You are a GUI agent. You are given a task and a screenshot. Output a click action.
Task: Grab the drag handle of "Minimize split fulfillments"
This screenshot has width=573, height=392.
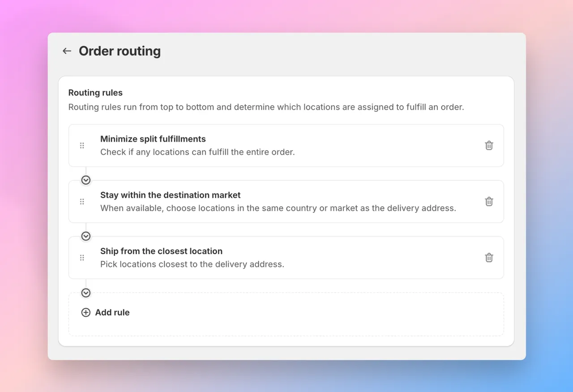(x=82, y=145)
